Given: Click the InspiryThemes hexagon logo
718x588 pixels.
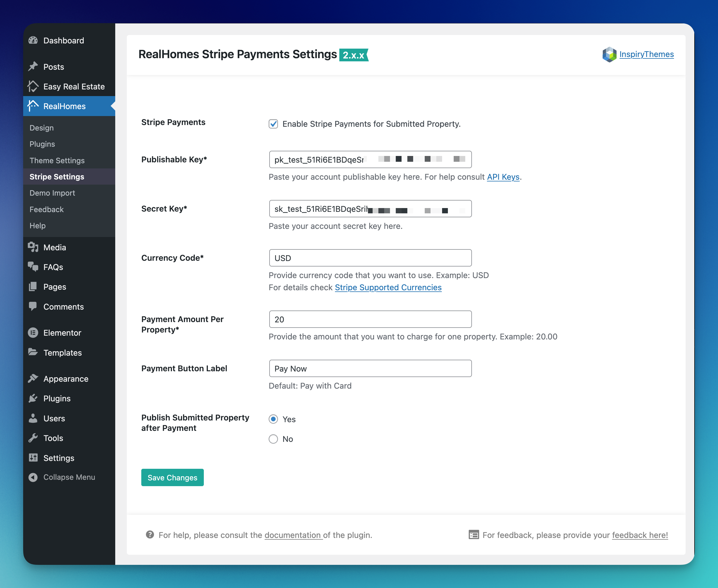Looking at the screenshot, I should pyautogui.click(x=609, y=54).
